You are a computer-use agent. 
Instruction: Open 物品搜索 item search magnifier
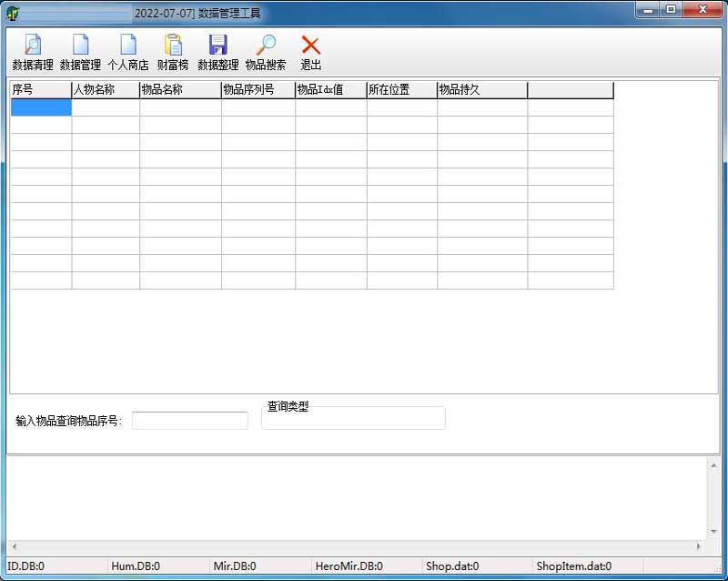click(266, 52)
